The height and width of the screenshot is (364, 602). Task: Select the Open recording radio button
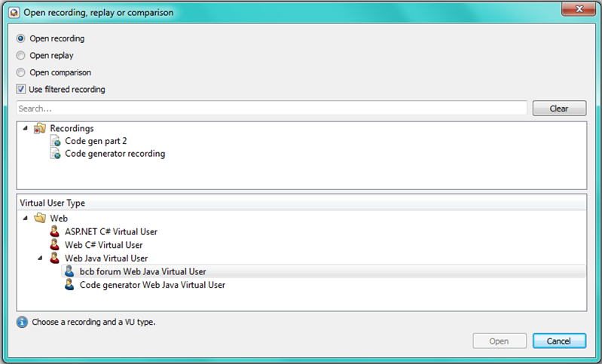(x=21, y=38)
